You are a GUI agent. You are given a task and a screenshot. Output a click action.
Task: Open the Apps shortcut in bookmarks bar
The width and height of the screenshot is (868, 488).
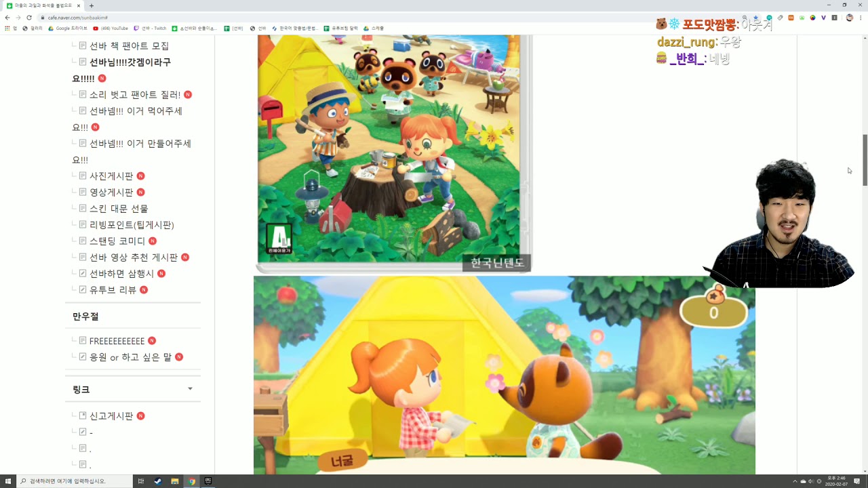tap(10, 28)
